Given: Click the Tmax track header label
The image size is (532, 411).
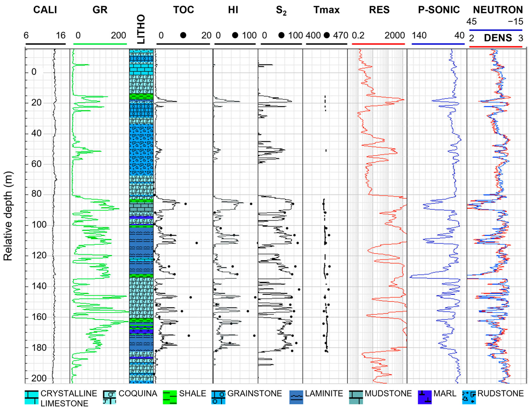Looking at the screenshot, I should pos(326,10).
